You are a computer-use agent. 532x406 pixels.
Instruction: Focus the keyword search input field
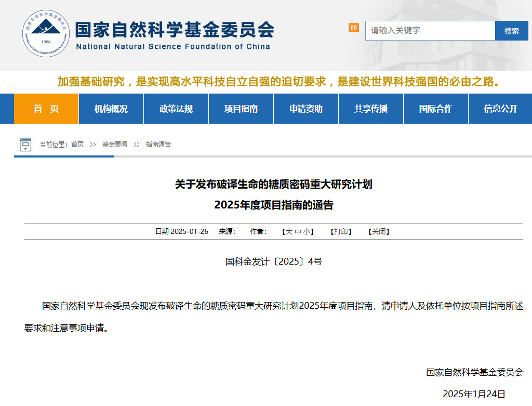click(x=430, y=31)
